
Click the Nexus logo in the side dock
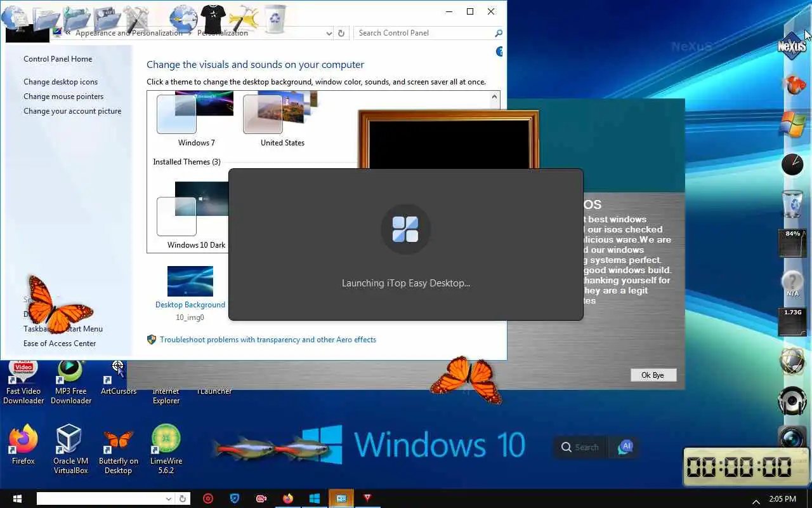tap(792, 46)
